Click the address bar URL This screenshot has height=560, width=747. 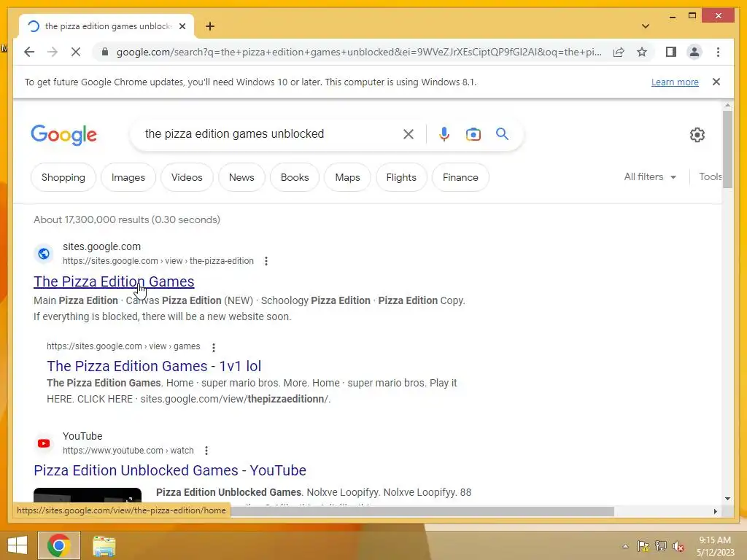click(358, 52)
